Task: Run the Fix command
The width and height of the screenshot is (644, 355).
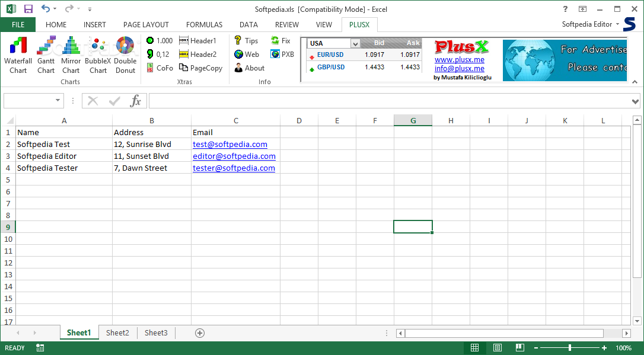Action: click(x=280, y=41)
